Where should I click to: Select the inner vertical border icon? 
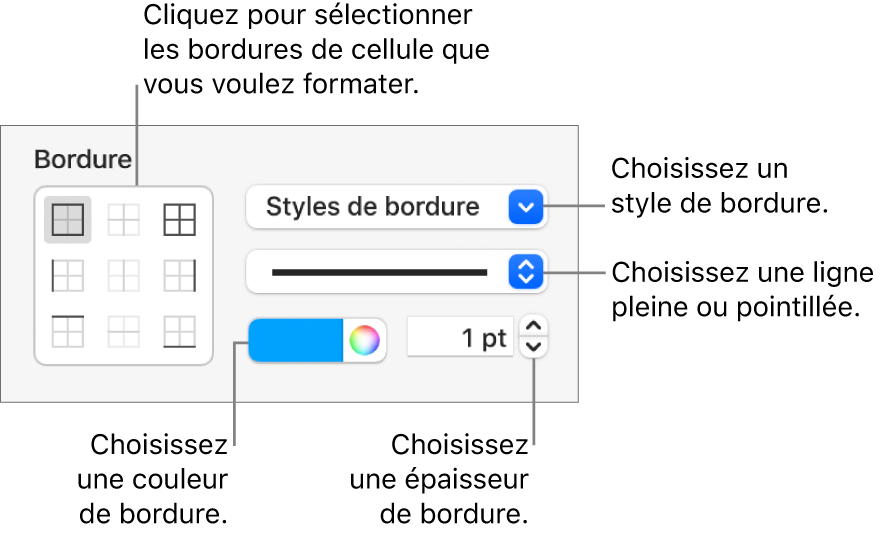123,276
